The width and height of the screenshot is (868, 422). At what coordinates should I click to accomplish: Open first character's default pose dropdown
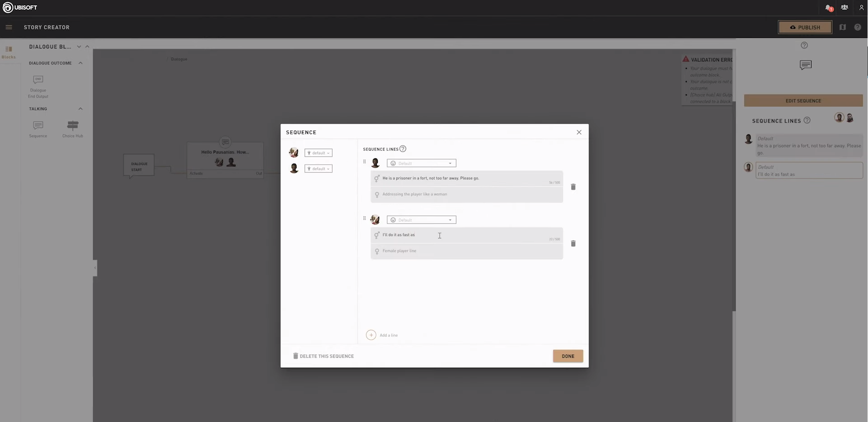click(x=318, y=153)
